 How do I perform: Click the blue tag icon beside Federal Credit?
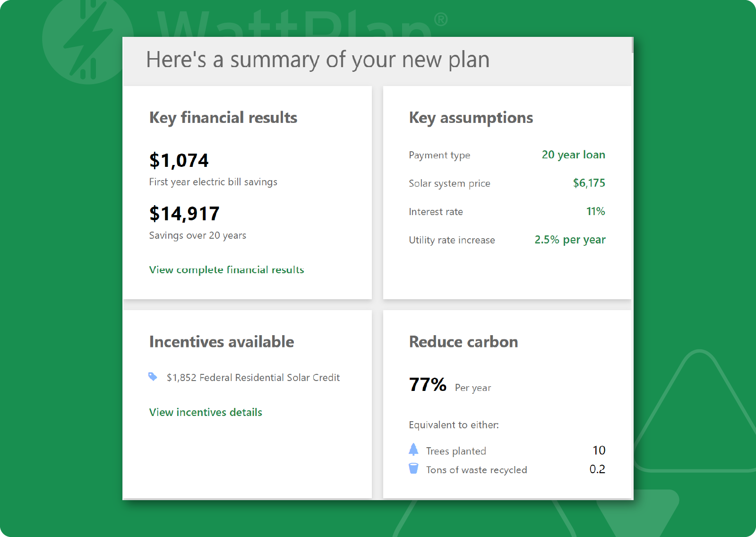pos(153,377)
